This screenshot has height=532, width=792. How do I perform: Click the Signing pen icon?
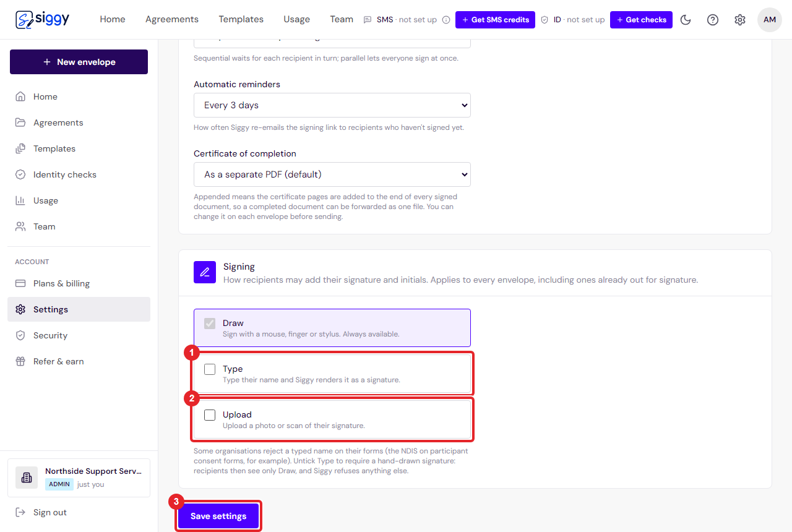(205, 272)
